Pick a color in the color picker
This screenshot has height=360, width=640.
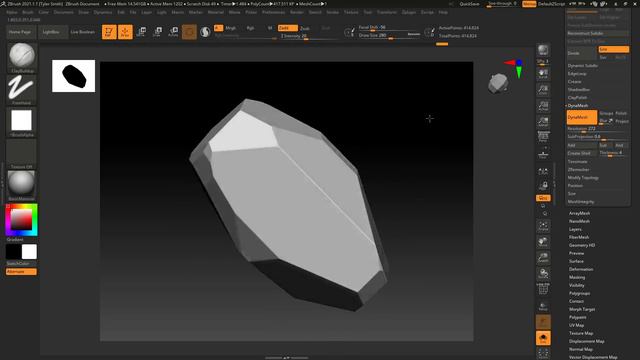pyautogui.click(x=21, y=220)
